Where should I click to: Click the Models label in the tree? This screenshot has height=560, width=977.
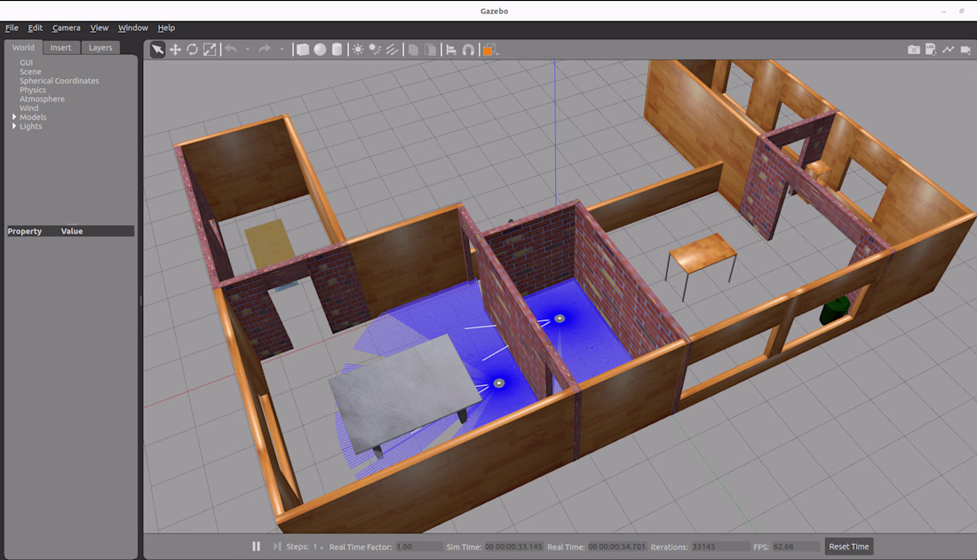[32, 117]
